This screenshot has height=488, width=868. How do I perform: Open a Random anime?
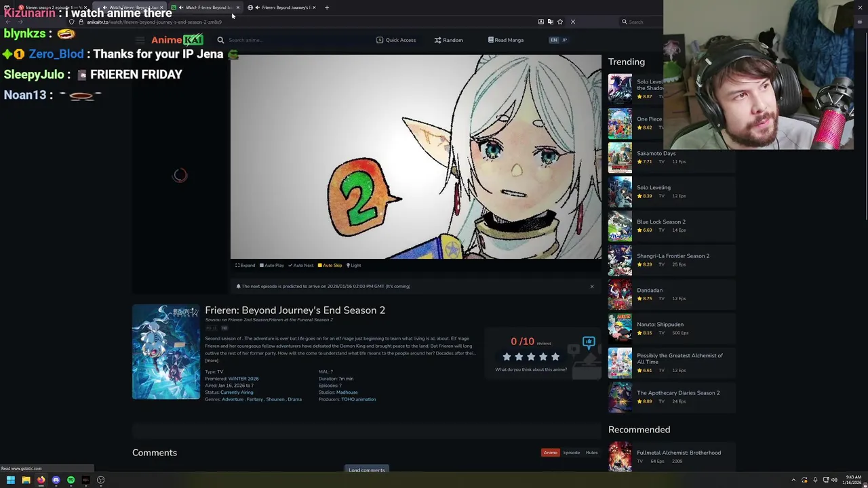[x=449, y=40]
